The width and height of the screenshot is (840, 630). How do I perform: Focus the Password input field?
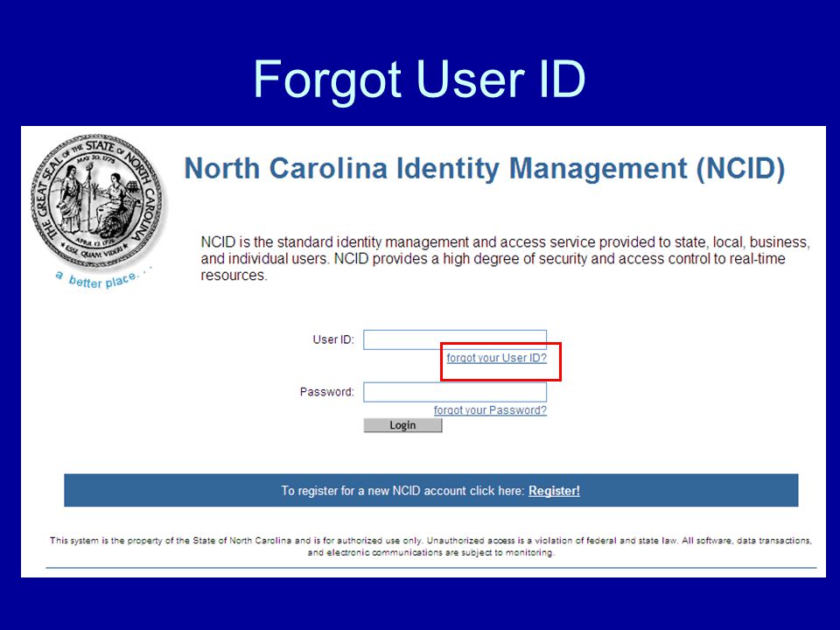point(455,392)
